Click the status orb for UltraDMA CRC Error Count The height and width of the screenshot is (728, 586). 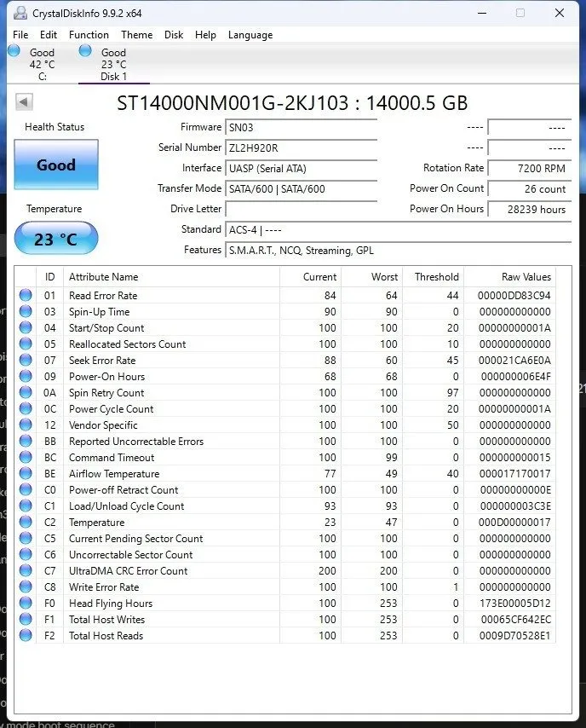click(26, 570)
